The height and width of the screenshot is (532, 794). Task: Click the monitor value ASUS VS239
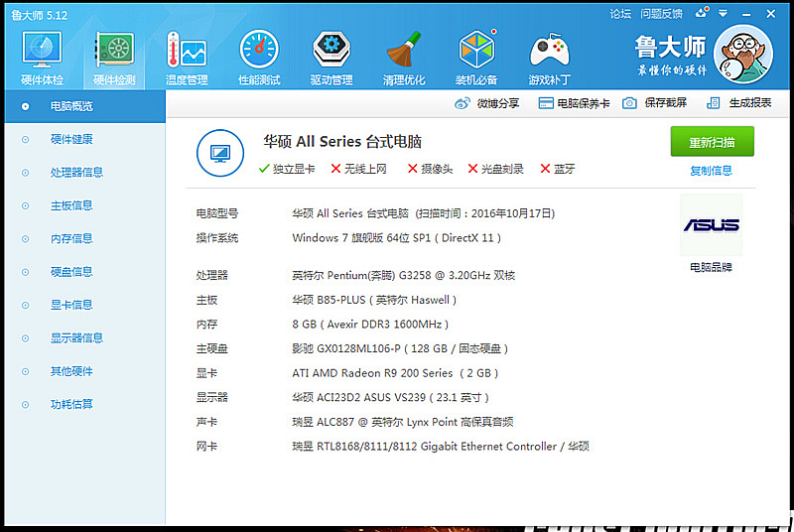(390, 397)
